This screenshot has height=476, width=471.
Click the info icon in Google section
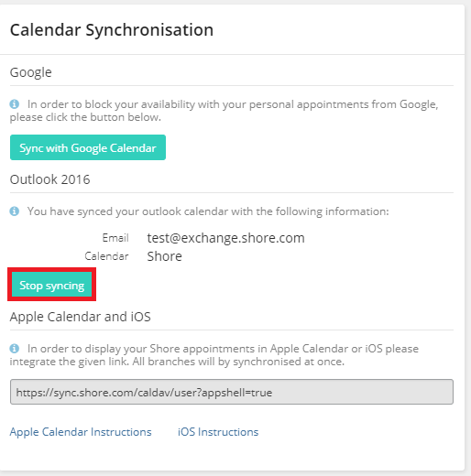15,104
